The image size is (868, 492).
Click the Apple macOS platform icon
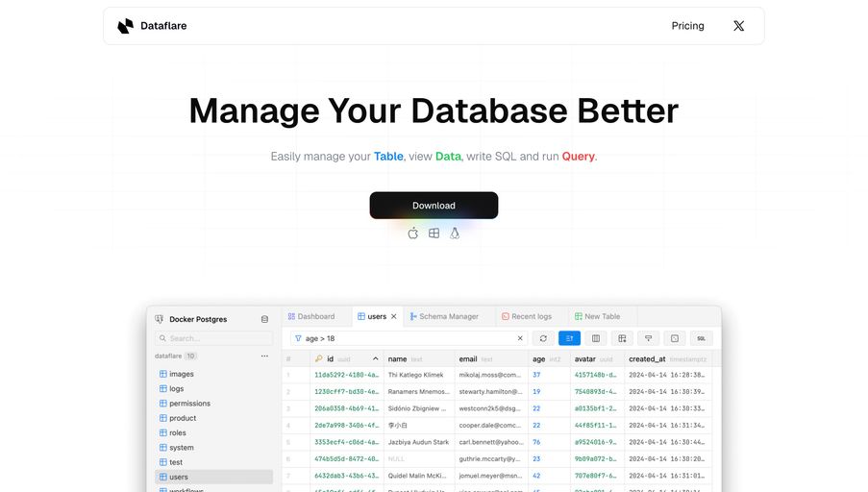click(x=413, y=234)
